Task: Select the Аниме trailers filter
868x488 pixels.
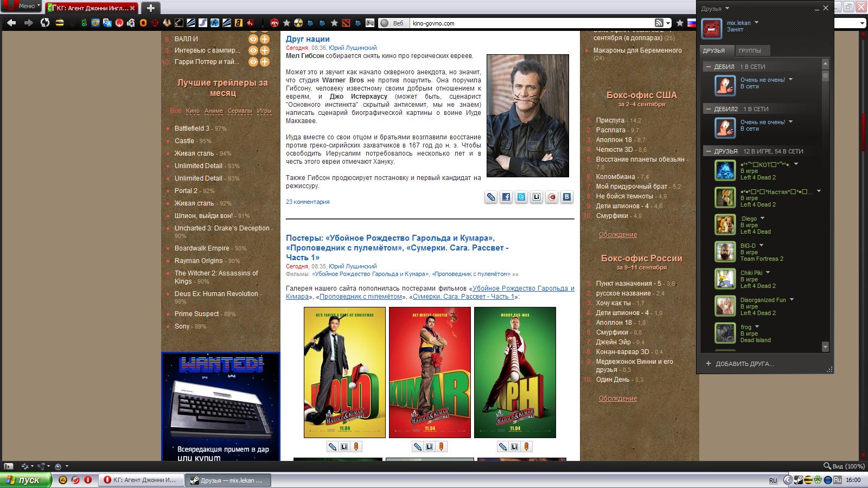Action: pyautogui.click(x=214, y=111)
